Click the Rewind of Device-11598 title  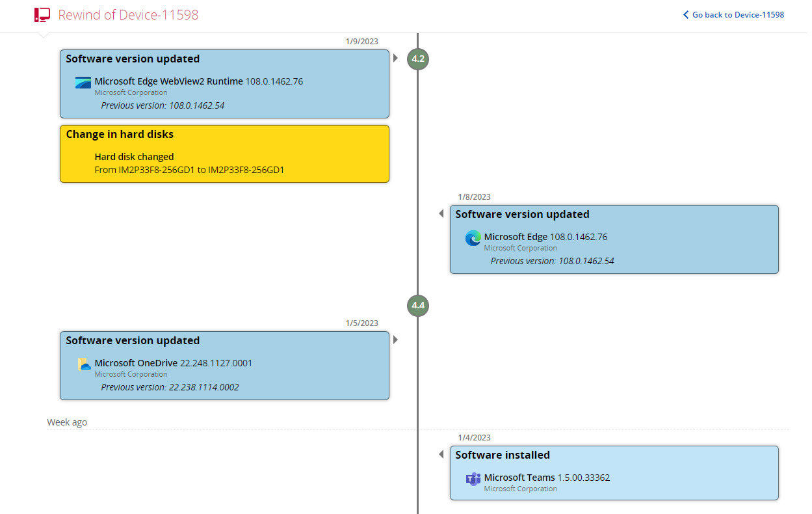[129, 15]
